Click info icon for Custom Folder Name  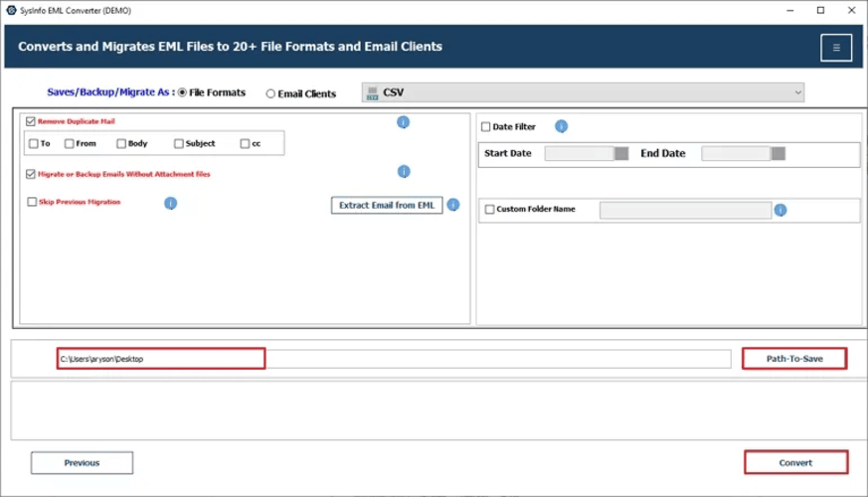pos(780,210)
